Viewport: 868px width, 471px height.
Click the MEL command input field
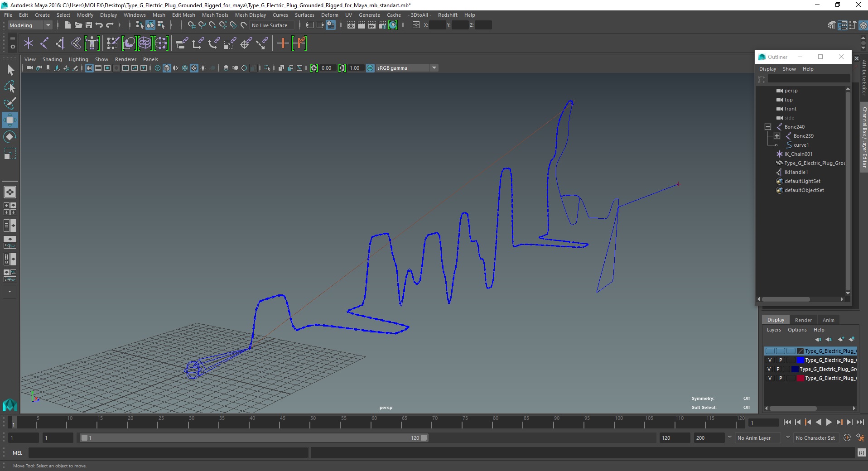pos(168,452)
